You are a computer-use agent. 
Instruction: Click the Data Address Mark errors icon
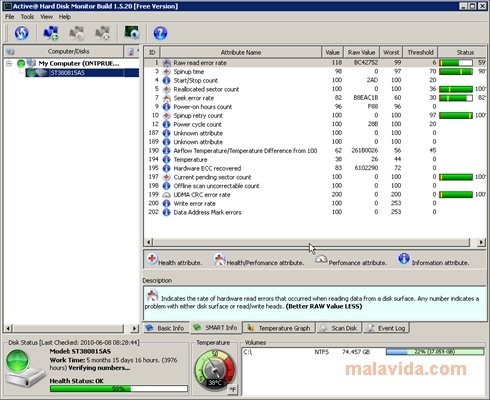coord(166,212)
